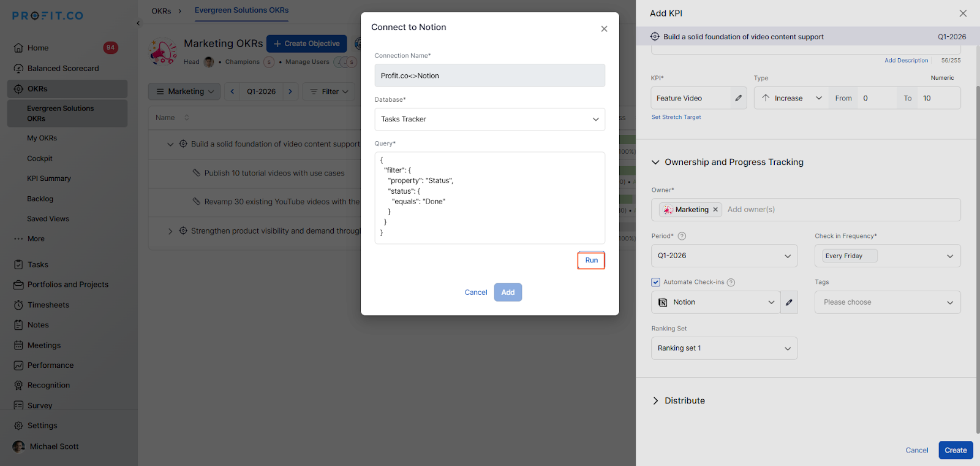Click the Add owner(s) field

pos(751,210)
